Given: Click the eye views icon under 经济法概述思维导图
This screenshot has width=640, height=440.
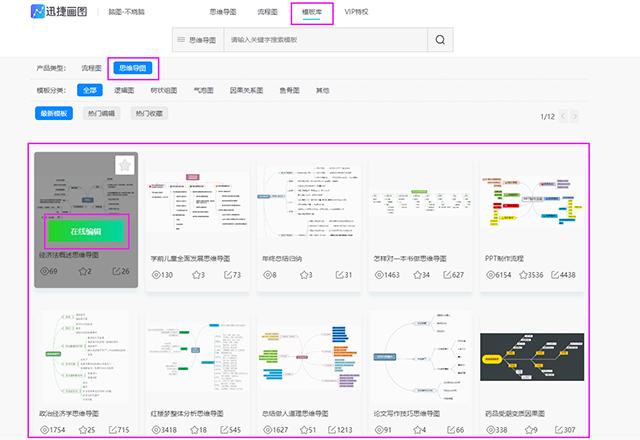Looking at the screenshot, I should point(44,271).
